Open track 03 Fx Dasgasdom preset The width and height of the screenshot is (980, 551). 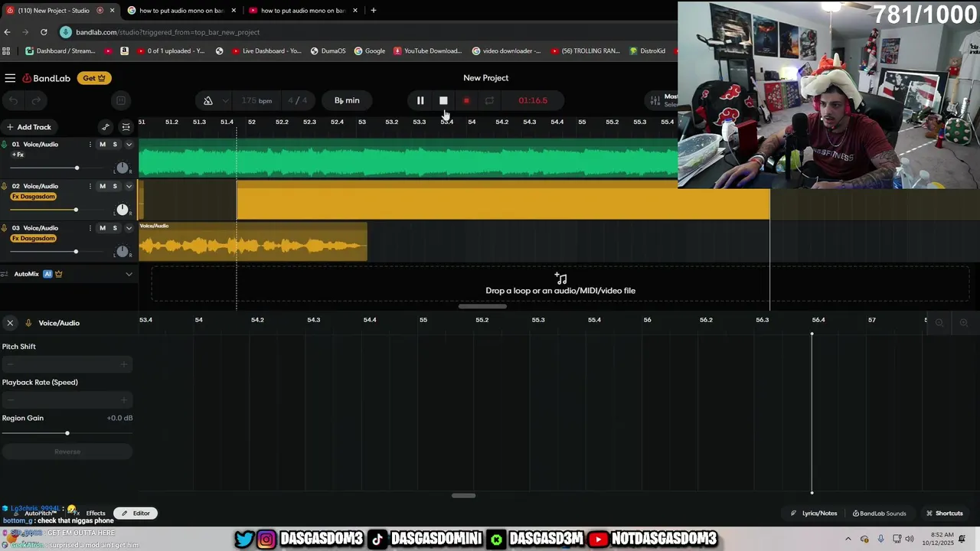pyautogui.click(x=34, y=238)
